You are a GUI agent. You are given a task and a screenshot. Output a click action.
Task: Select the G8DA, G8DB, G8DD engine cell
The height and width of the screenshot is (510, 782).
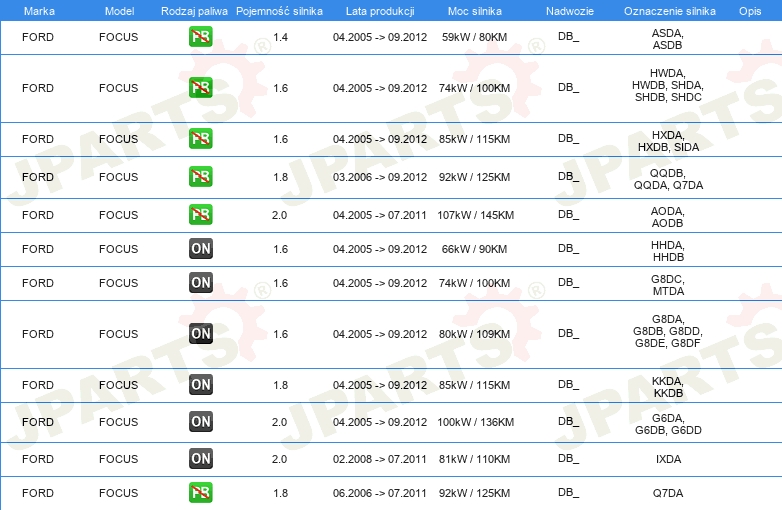coord(668,331)
